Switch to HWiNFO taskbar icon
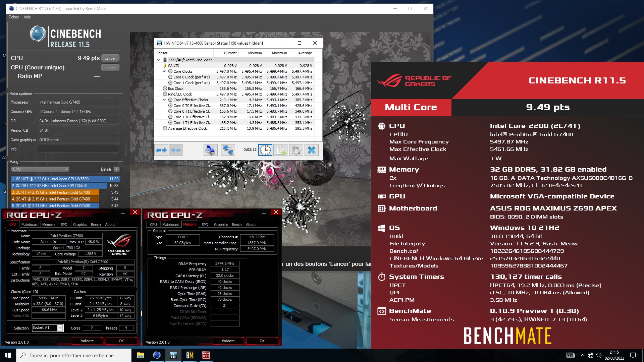The height and width of the screenshot is (362, 644). pos(173,355)
